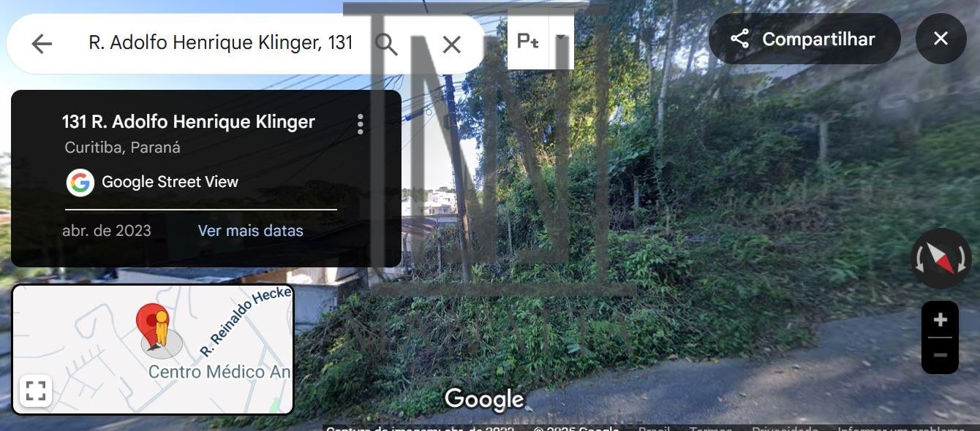Click the compass to reset orientation
Screen dimensions: 980x431
(941, 258)
